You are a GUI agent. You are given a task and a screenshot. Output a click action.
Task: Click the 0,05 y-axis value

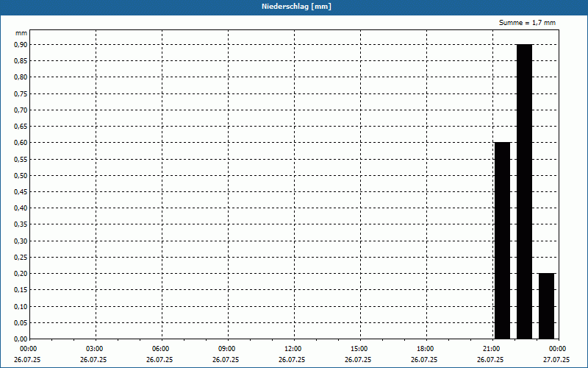21,322
